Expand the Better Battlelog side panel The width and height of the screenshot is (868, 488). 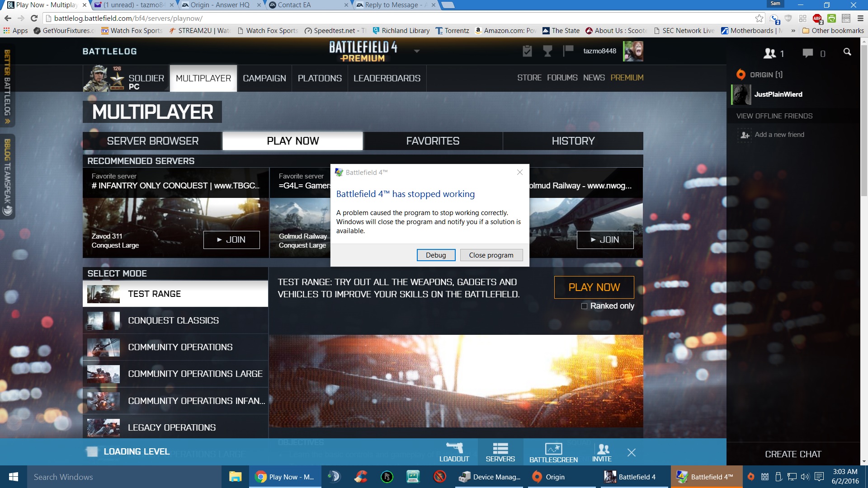tap(7, 86)
